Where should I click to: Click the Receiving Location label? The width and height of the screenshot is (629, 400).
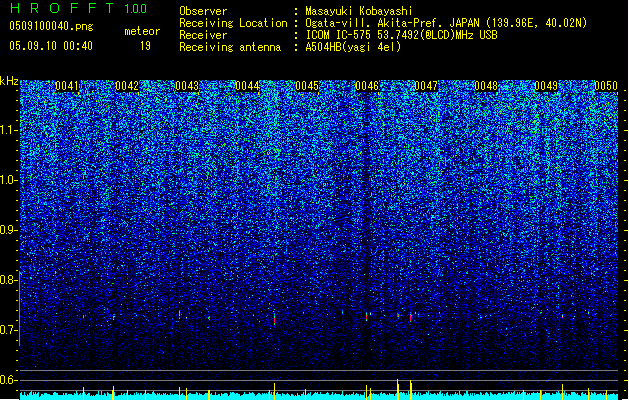tap(233, 23)
